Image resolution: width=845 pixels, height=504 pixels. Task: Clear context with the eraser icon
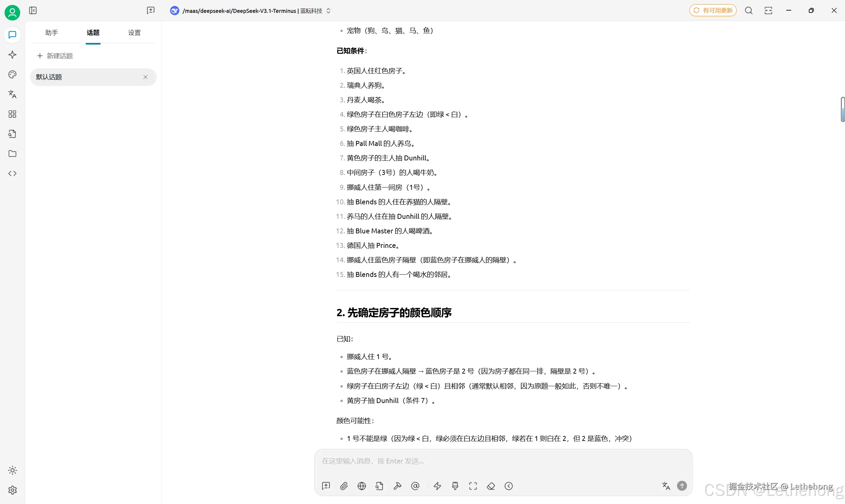pyautogui.click(x=491, y=486)
